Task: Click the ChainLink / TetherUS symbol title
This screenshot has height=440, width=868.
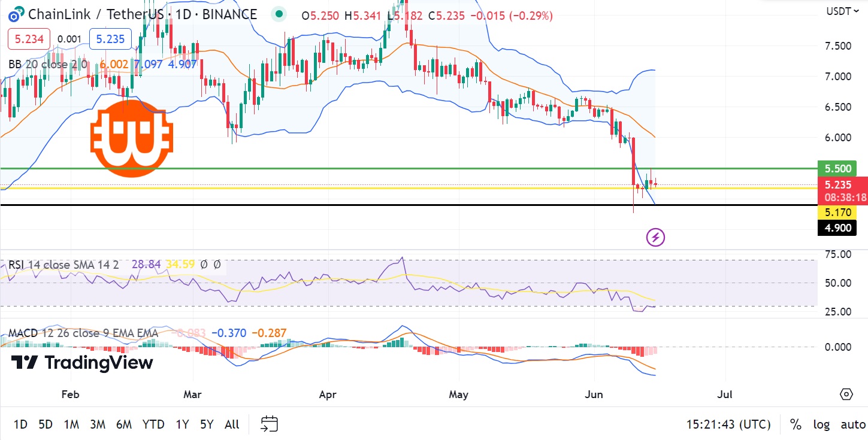Action: pyautogui.click(x=143, y=14)
